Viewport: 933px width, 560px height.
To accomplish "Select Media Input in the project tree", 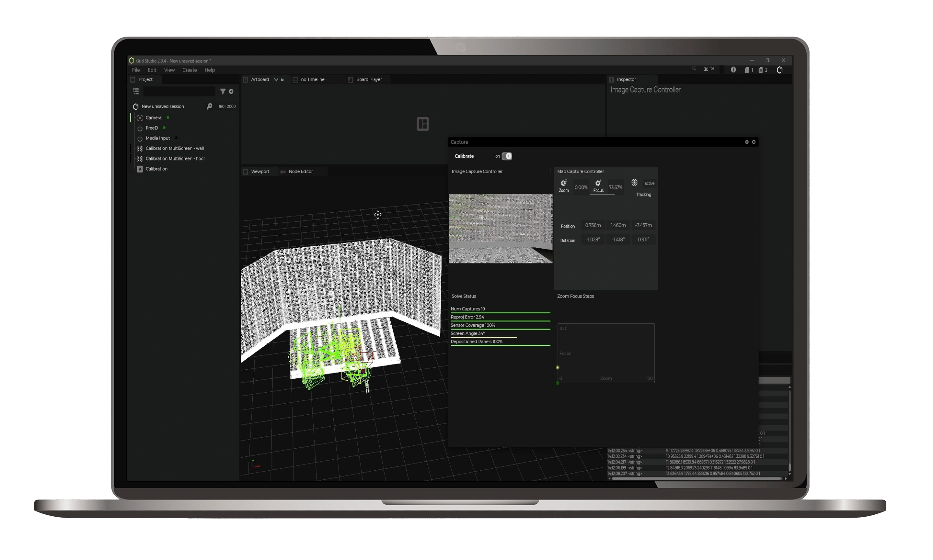I will click(x=157, y=138).
